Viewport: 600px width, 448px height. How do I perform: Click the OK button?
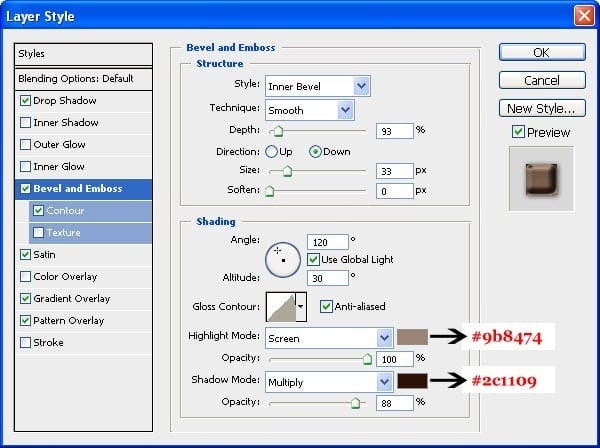point(542,52)
